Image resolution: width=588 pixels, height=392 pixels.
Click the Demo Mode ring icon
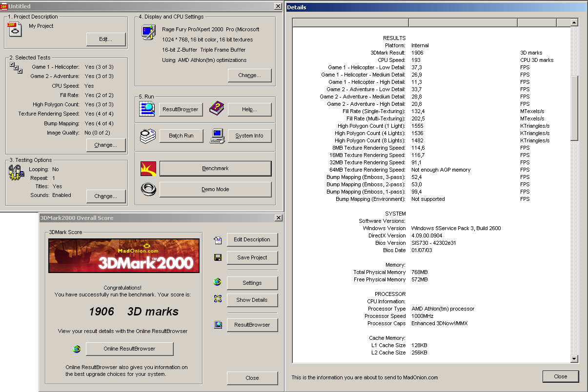148,189
